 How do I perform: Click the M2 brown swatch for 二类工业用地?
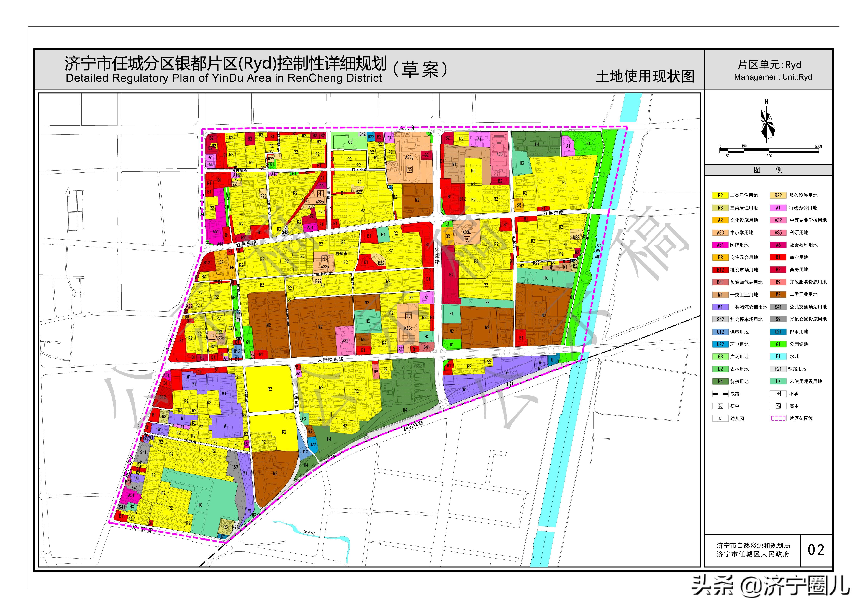[778, 294]
